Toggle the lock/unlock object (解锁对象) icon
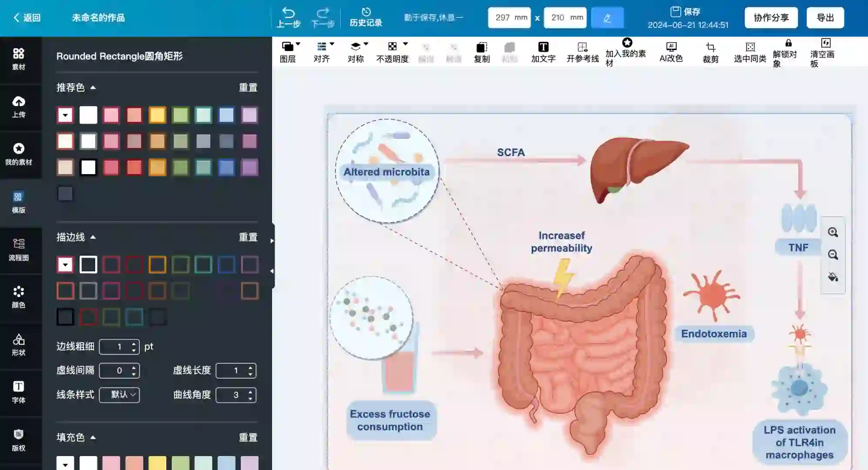The image size is (868, 470). (788, 43)
